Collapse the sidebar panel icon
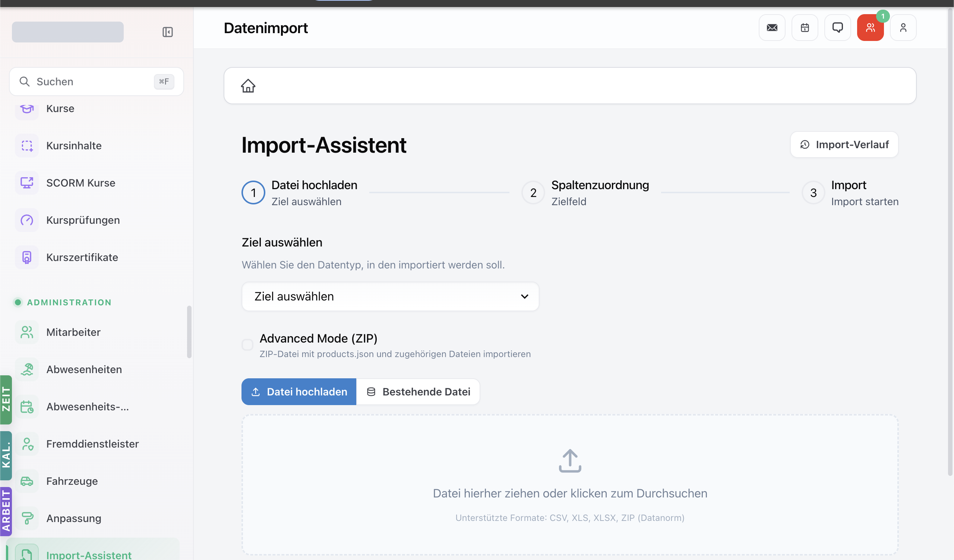This screenshot has height=560, width=954. point(167,32)
